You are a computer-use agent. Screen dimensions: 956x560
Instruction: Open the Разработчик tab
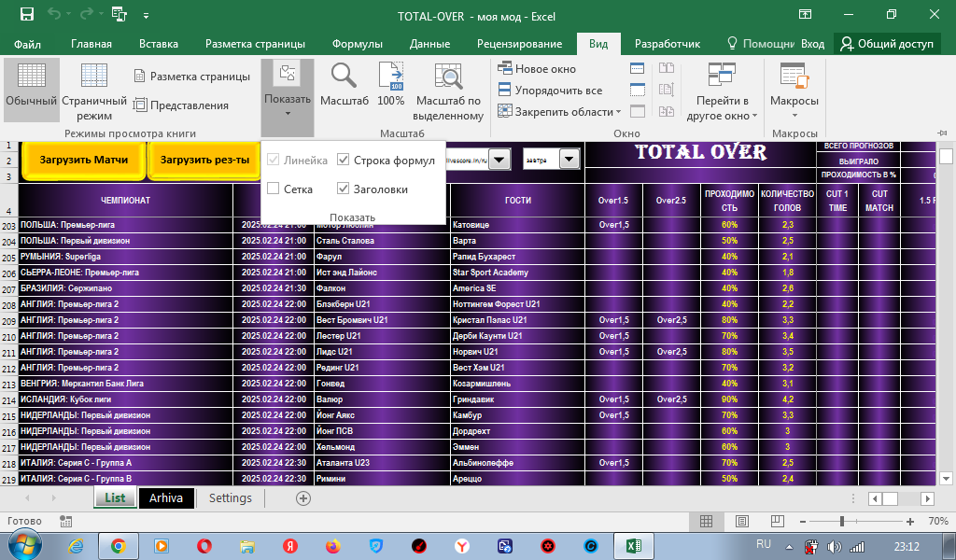point(668,44)
